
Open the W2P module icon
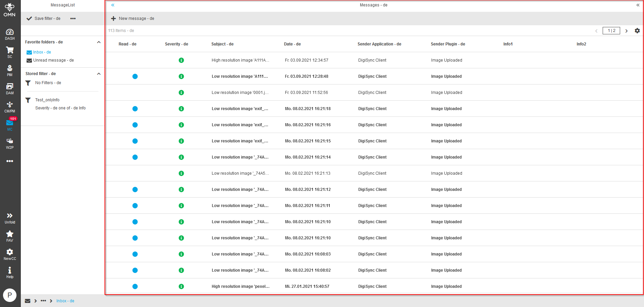10,143
